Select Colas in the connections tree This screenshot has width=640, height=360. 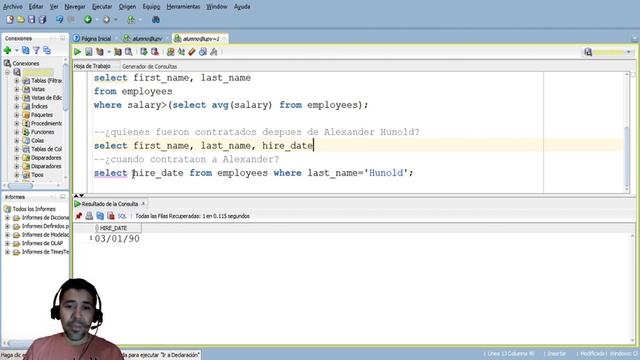pyautogui.click(x=38, y=140)
